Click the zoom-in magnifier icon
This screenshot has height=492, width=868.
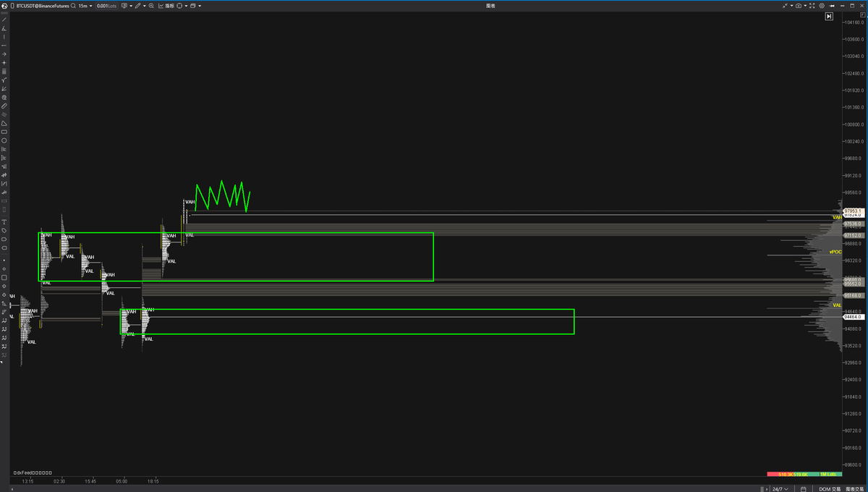click(x=151, y=6)
